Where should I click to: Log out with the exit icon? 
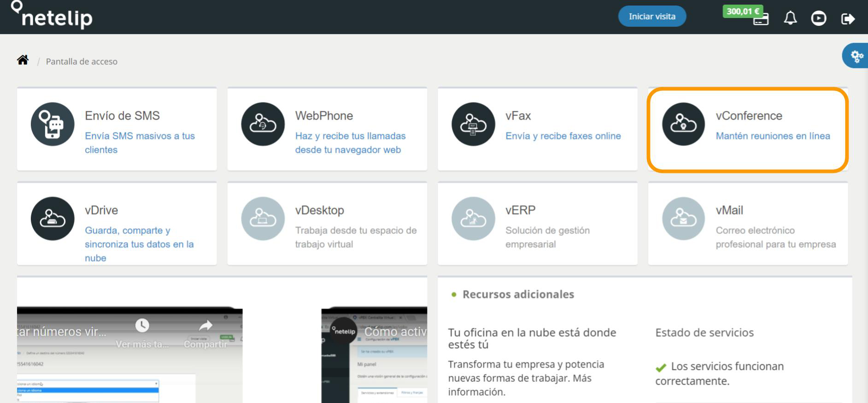(848, 18)
